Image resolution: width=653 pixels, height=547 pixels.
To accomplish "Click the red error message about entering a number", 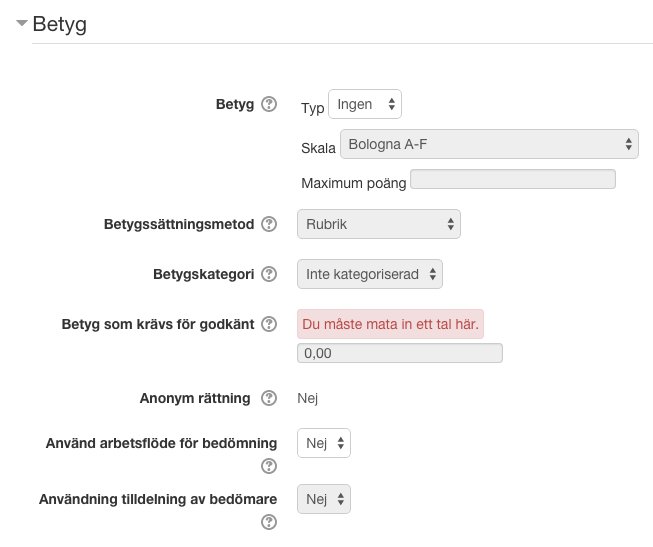I will pyautogui.click(x=390, y=324).
